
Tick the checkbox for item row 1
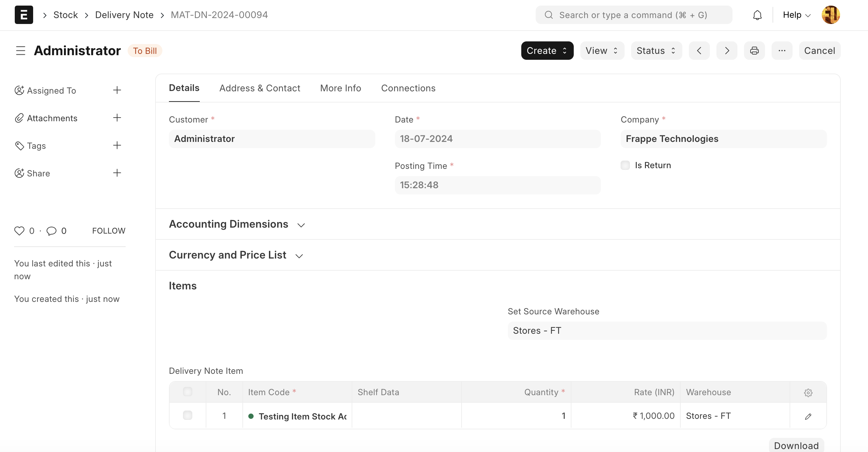point(187,416)
